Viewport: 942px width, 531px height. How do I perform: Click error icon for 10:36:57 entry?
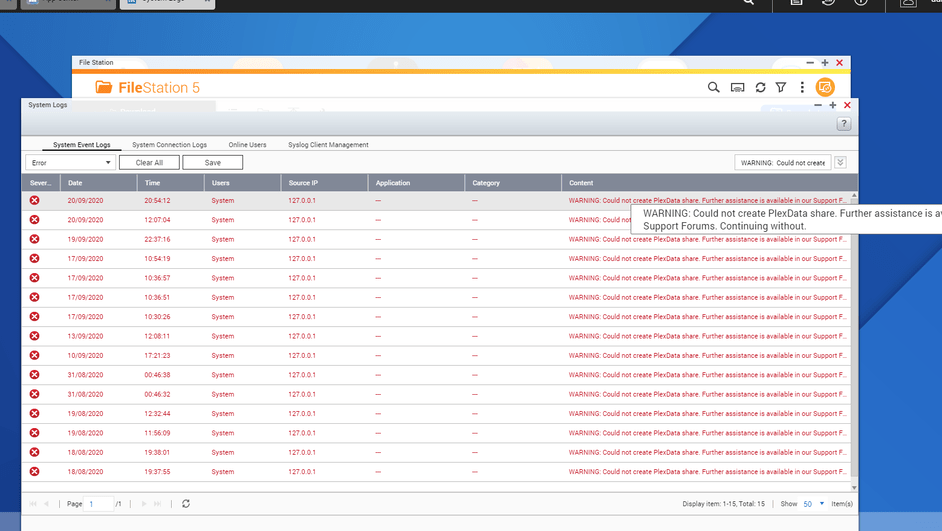35,278
